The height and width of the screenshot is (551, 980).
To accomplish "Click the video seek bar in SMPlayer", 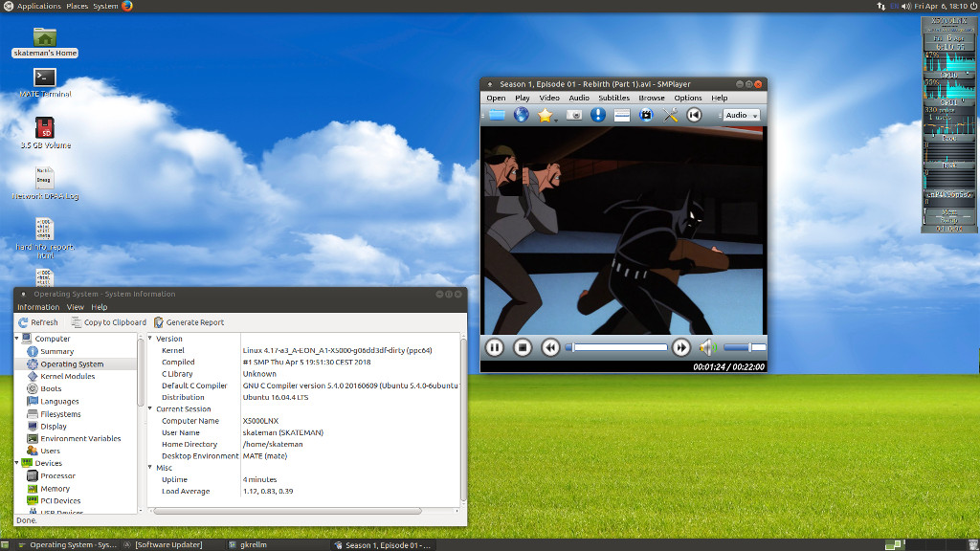I will pyautogui.click(x=617, y=347).
